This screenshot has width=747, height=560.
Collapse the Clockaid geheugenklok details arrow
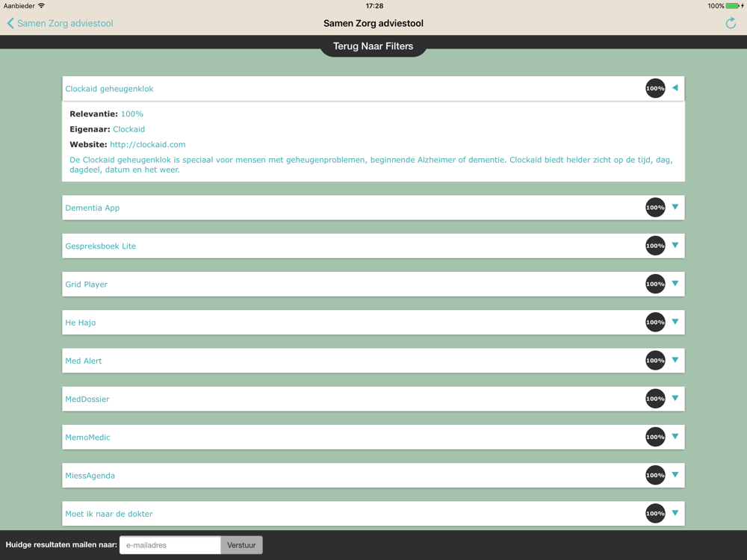click(675, 87)
